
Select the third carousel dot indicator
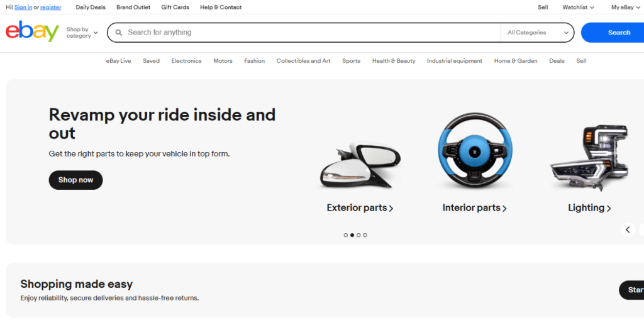click(x=358, y=235)
